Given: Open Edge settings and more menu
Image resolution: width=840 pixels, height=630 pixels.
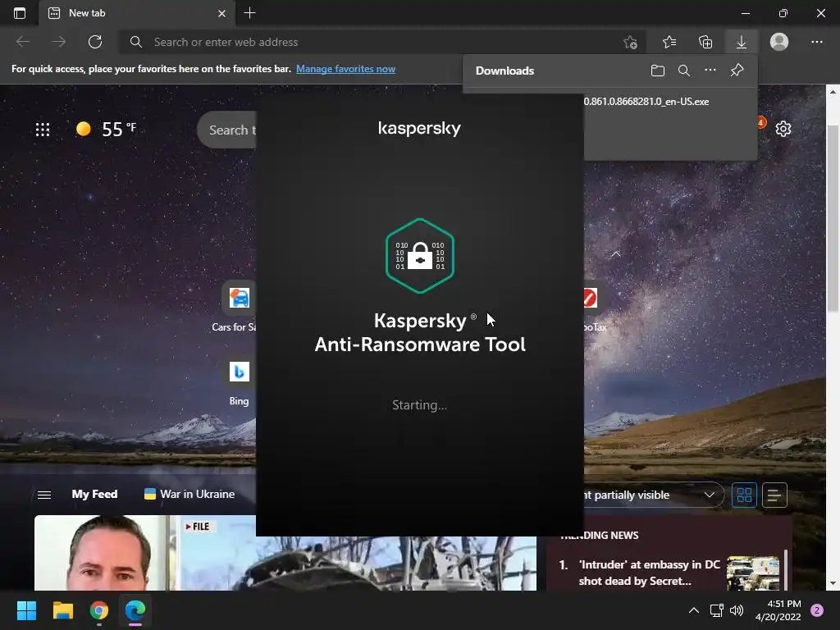Looking at the screenshot, I should click(x=816, y=42).
